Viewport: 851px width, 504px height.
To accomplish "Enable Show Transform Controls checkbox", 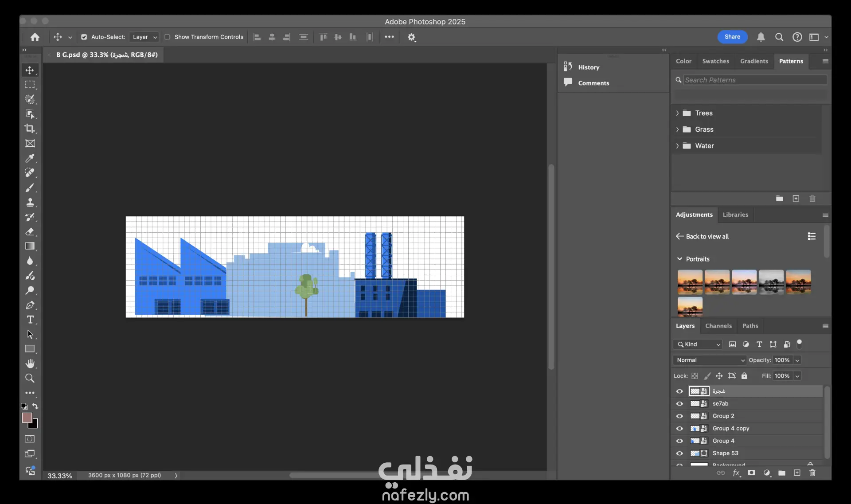I will coord(168,37).
